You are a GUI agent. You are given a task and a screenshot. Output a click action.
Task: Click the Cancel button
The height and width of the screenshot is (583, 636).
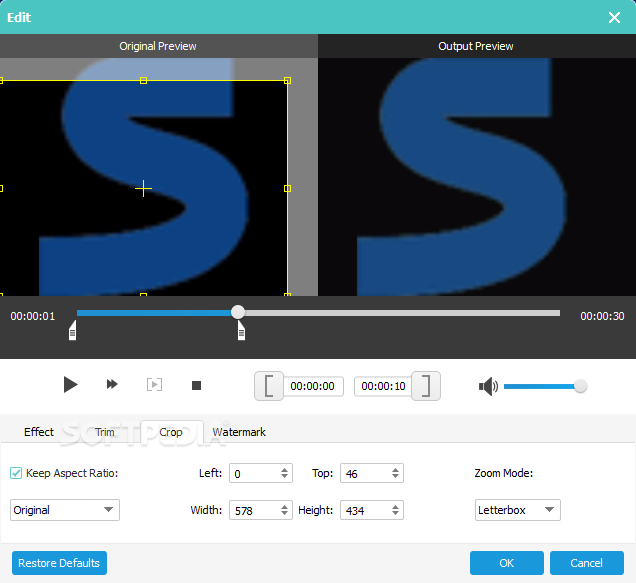coord(587,563)
